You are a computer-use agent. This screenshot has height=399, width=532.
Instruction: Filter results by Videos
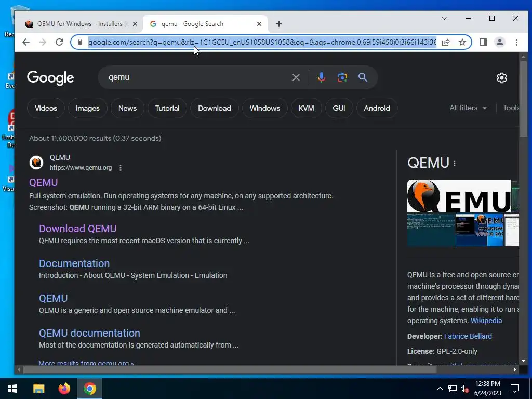[x=46, y=108]
